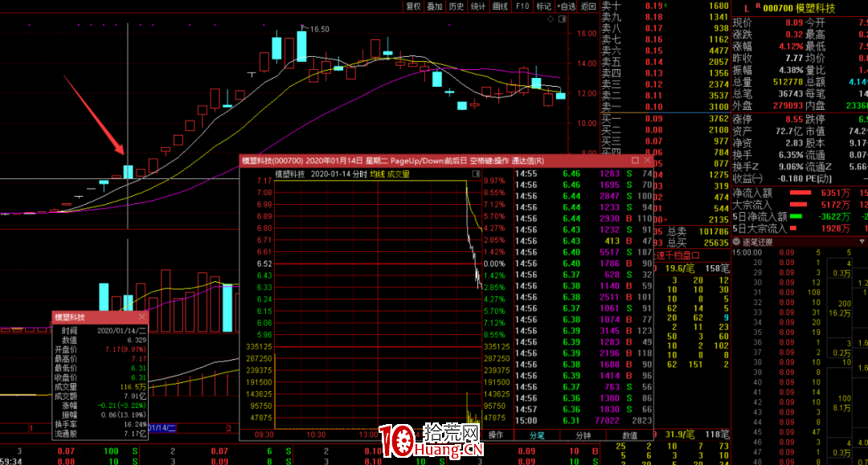Click the 5日净流入额 -3622万 row
The width and height of the screenshot is (868, 465).
(799, 216)
